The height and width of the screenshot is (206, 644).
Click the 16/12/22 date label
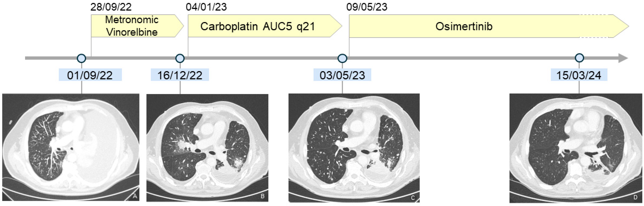pyautogui.click(x=180, y=75)
